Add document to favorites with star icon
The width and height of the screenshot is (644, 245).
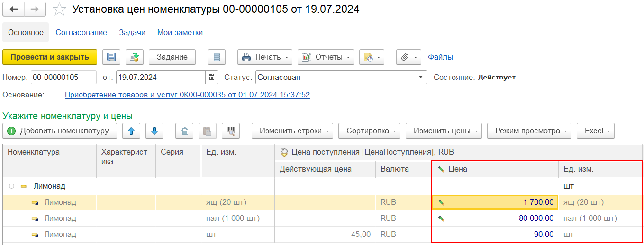(x=59, y=9)
